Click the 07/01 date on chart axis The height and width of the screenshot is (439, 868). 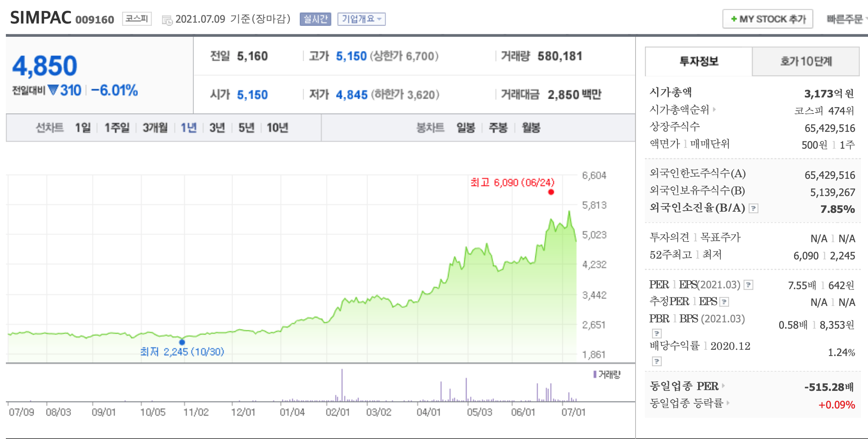coord(573,412)
